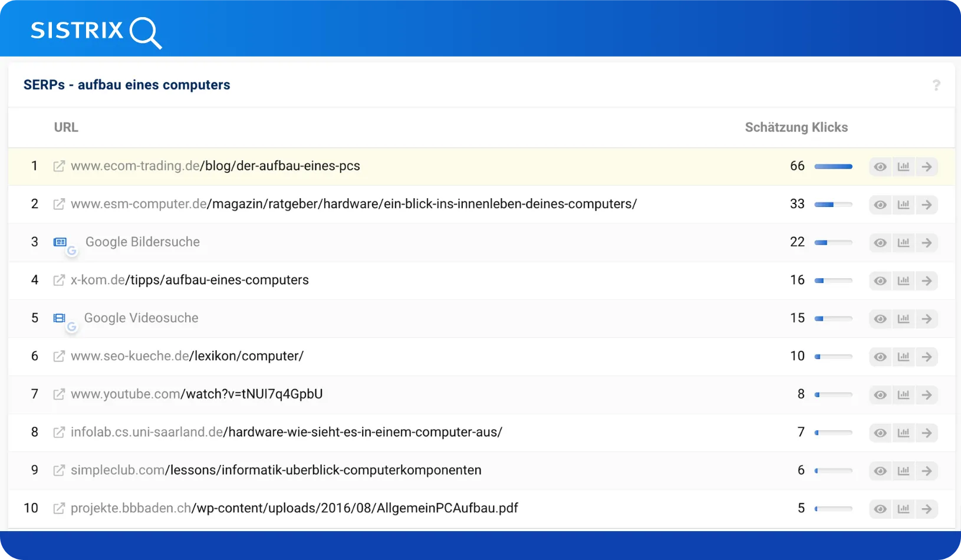
Task: Click arrow icon for ecom-trading.de row
Action: pos(927,167)
